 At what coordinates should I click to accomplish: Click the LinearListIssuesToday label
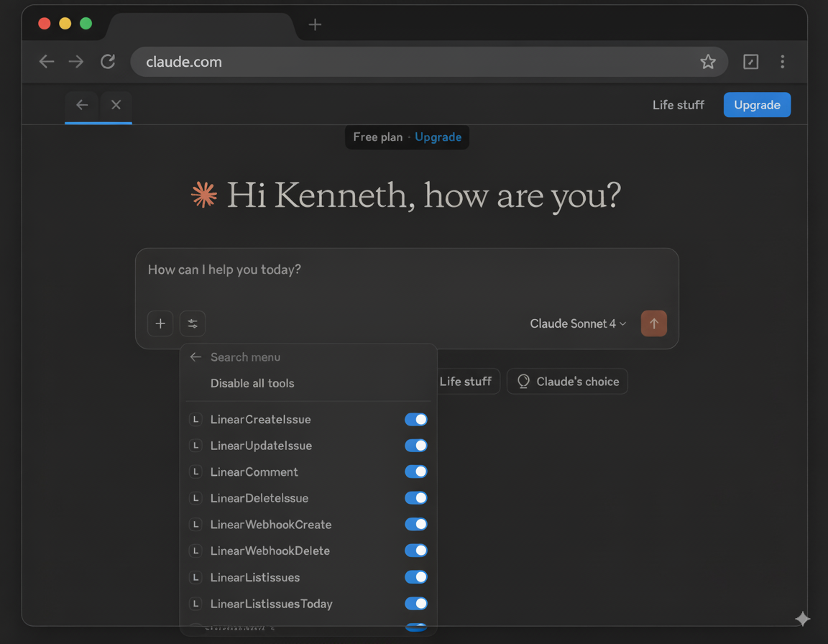[272, 603]
